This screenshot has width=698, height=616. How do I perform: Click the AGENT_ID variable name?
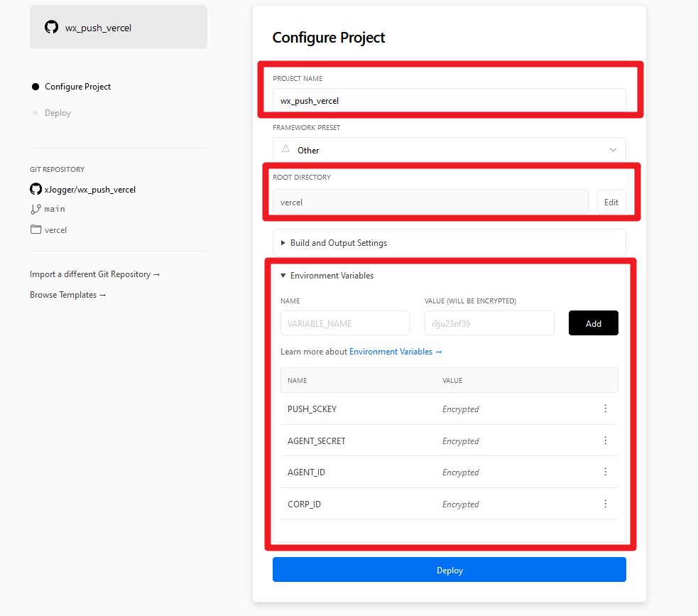(x=306, y=472)
